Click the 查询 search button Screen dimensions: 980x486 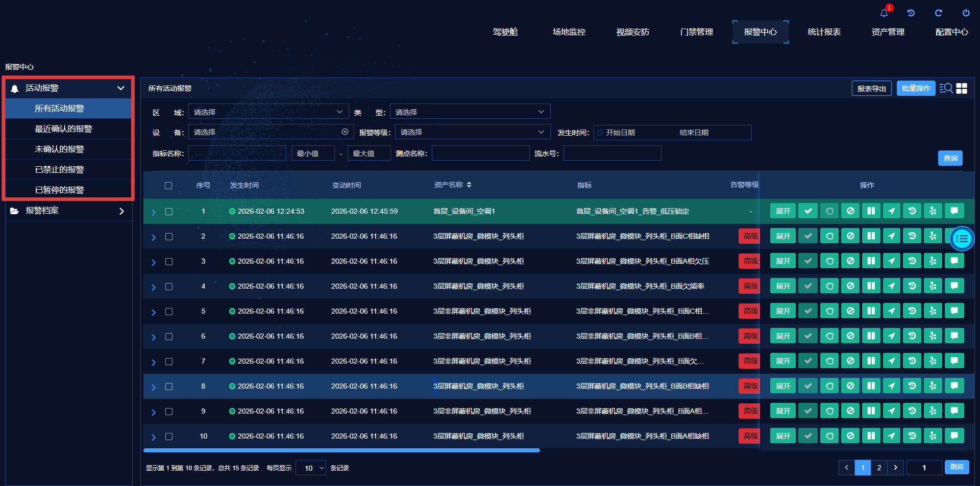click(x=950, y=158)
